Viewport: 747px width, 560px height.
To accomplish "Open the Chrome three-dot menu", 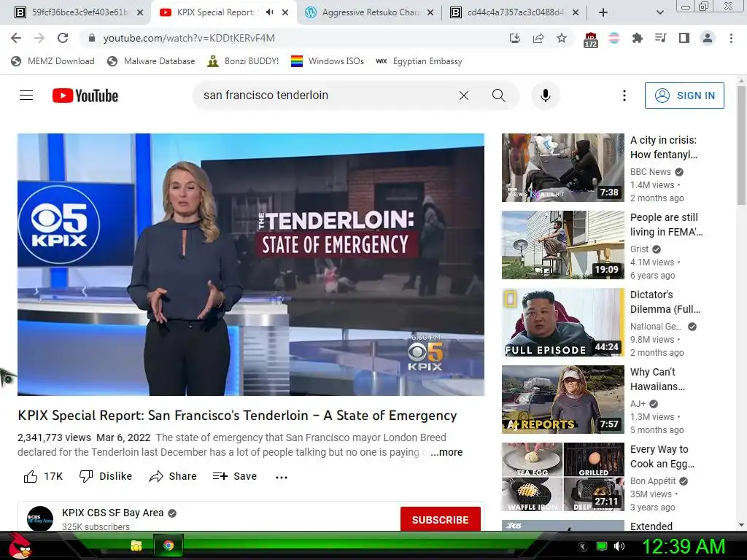I will pyautogui.click(x=731, y=38).
